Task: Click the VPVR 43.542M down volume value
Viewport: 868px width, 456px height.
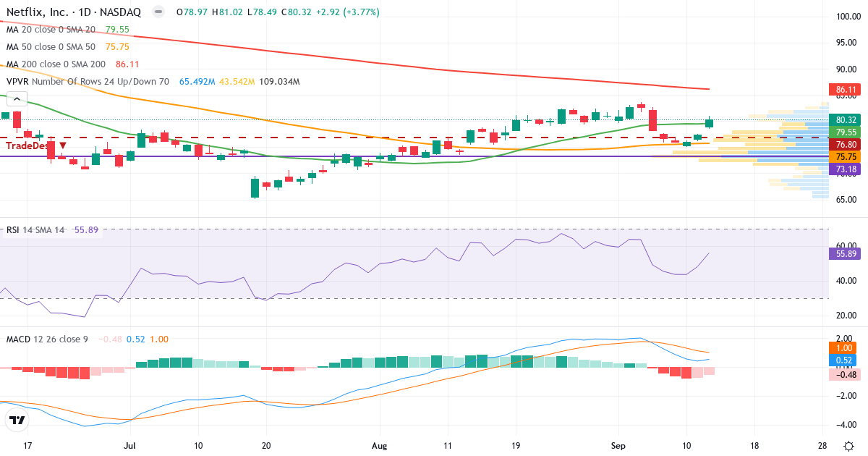Action: click(x=237, y=82)
